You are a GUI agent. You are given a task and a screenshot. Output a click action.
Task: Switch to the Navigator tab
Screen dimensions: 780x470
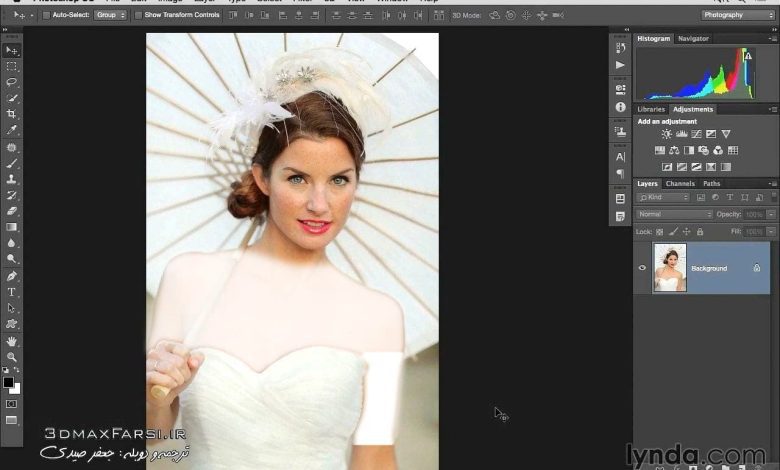click(693, 39)
